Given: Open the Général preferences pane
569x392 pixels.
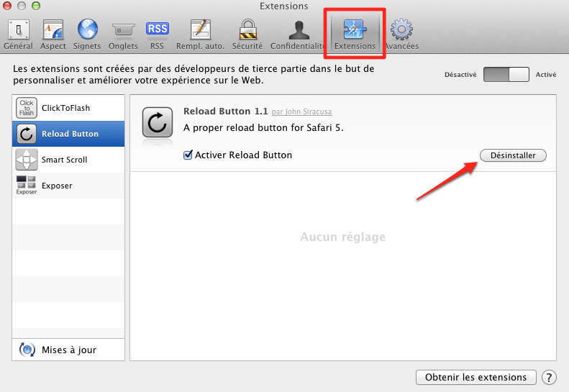Looking at the screenshot, I should tap(18, 35).
